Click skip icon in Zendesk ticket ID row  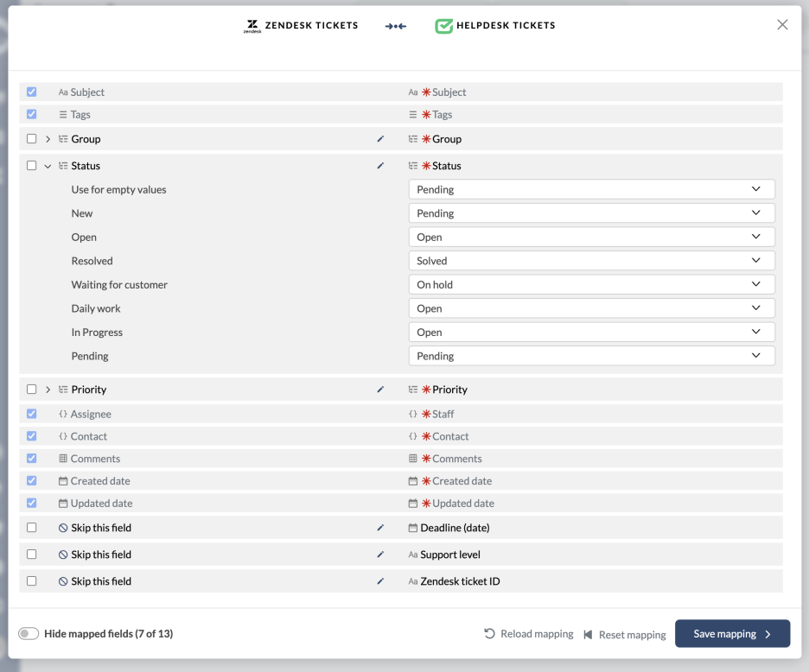click(63, 581)
